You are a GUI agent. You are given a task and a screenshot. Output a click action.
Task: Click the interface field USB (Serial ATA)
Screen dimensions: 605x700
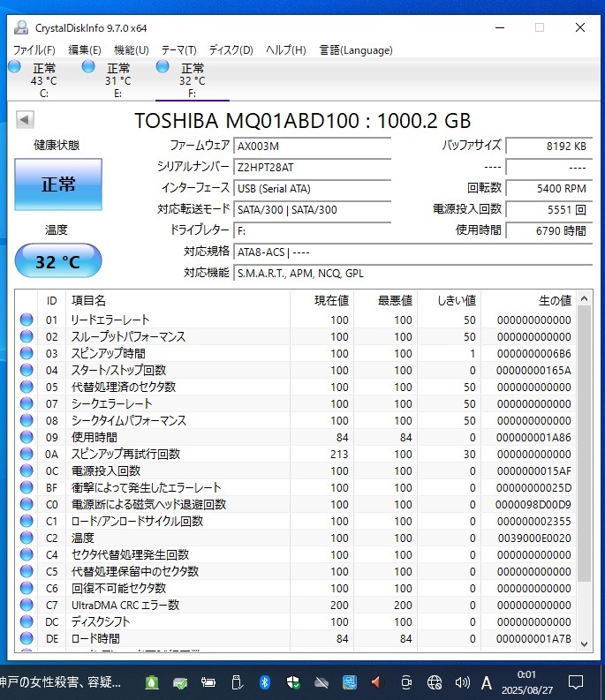(x=313, y=188)
